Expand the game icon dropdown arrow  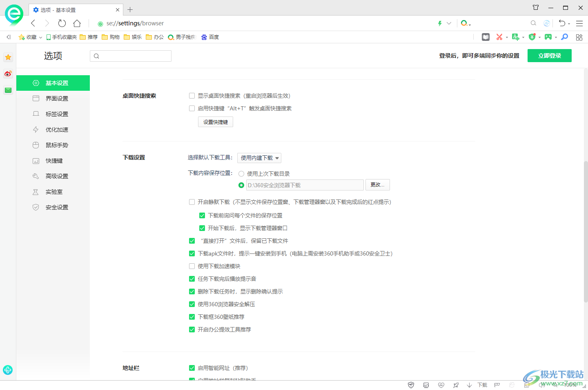[556, 37]
